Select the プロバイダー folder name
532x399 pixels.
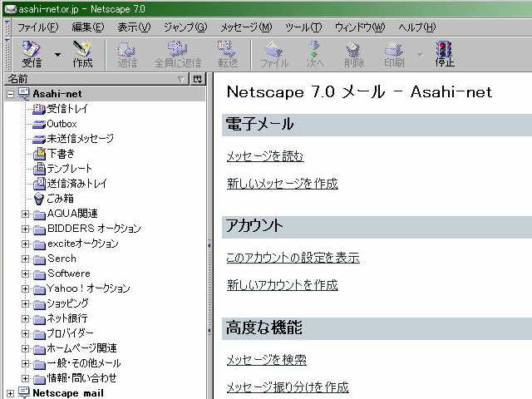pos(70,333)
